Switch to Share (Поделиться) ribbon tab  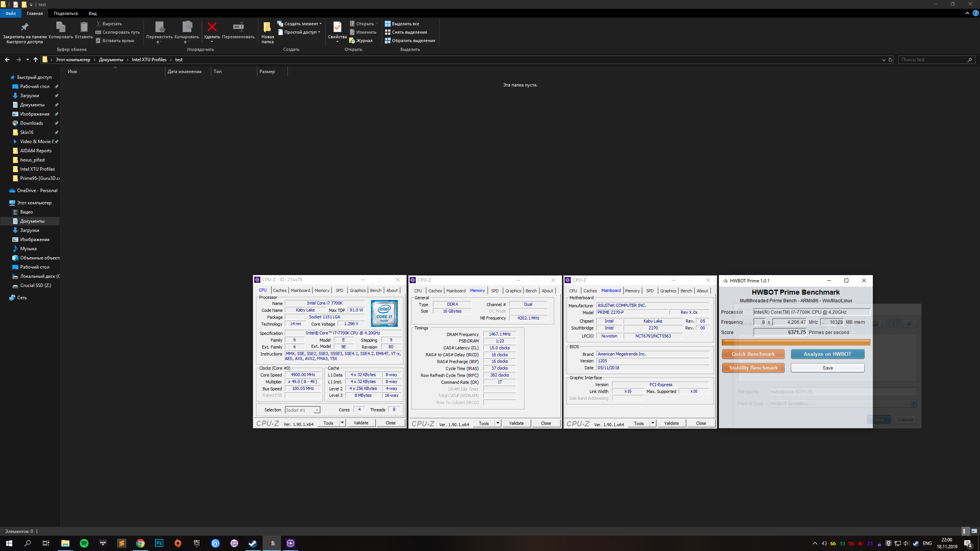pos(66,13)
